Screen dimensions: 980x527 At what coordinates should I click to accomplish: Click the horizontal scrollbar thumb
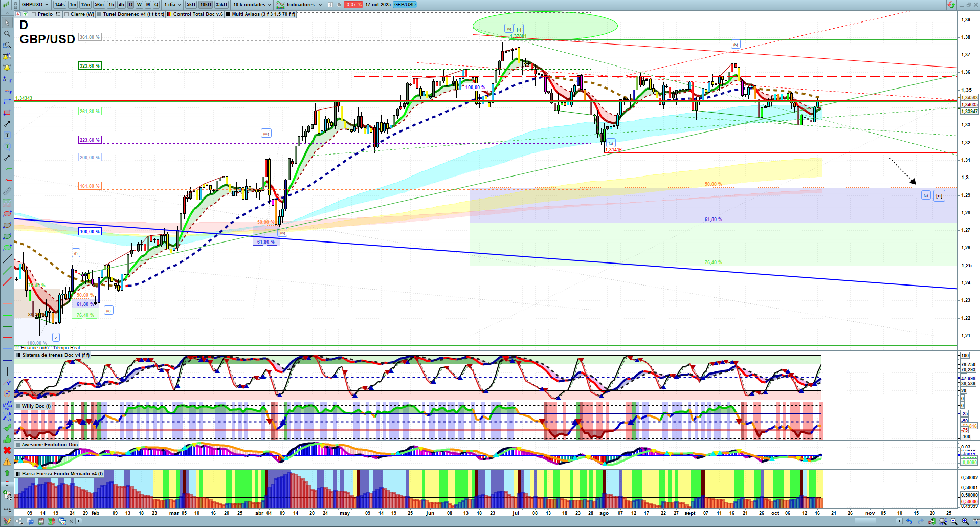(865, 521)
